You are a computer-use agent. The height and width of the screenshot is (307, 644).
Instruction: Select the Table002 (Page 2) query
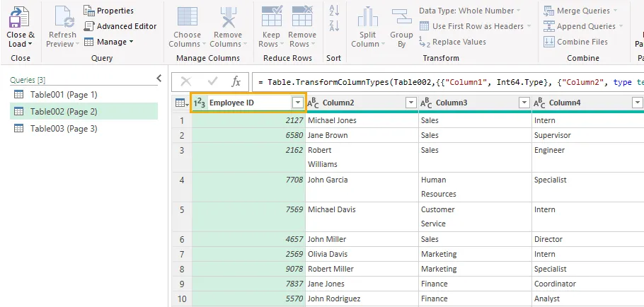click(x=84, y=111)
